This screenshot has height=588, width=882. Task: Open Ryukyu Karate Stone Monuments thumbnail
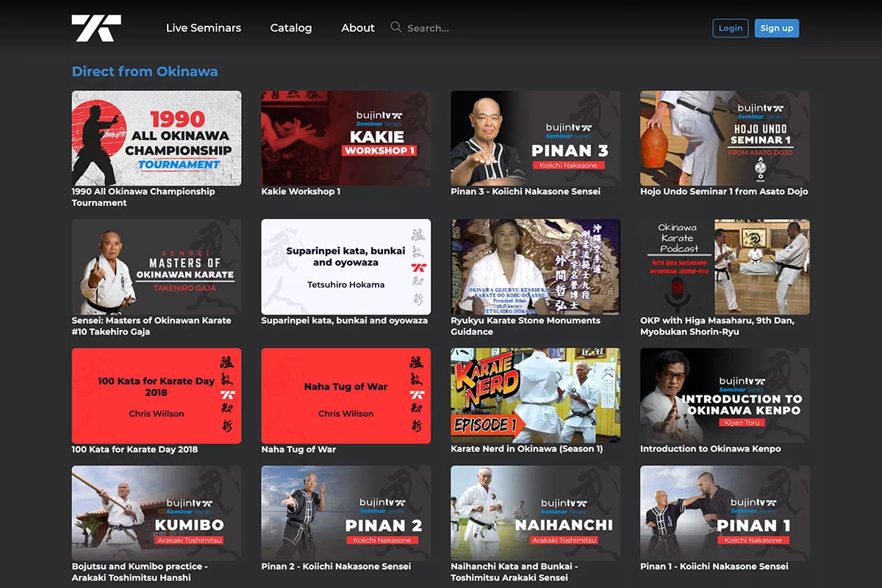click(535, 267)
